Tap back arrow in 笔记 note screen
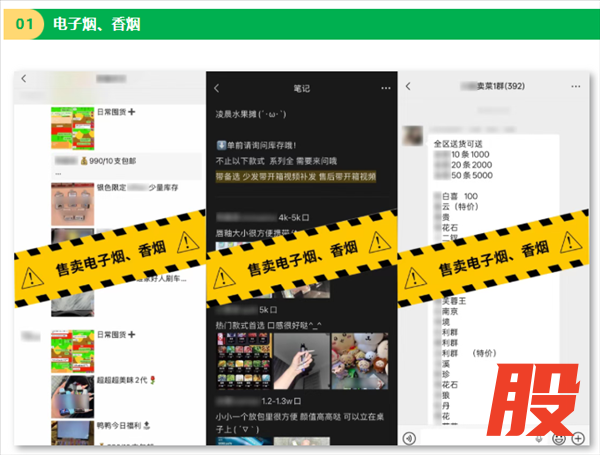 click(x=217, y=88)
